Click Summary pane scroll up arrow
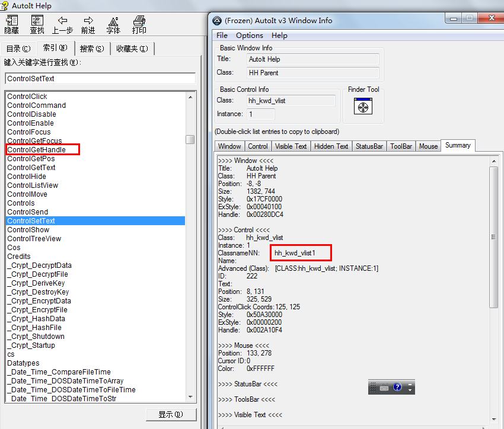 tap(494, 161)
